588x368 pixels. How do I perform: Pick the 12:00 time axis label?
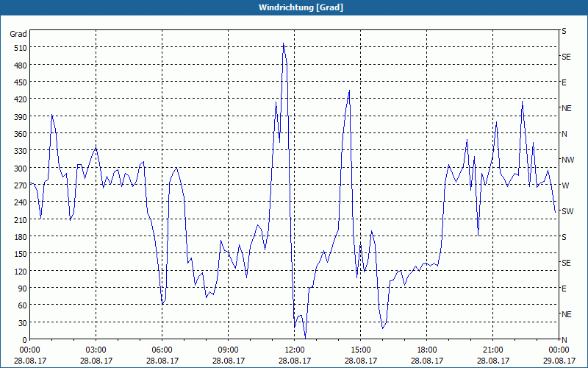coord(295,350)
